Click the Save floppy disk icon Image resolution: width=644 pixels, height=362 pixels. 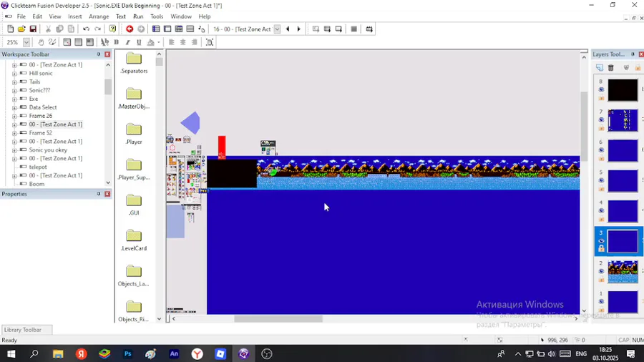click(33, 29)
